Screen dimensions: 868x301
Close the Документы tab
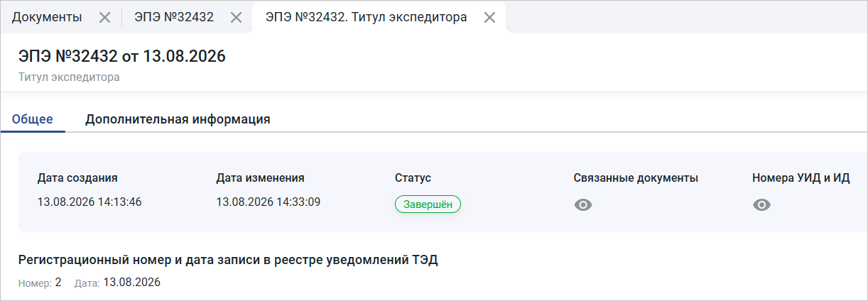click(104, 18)
